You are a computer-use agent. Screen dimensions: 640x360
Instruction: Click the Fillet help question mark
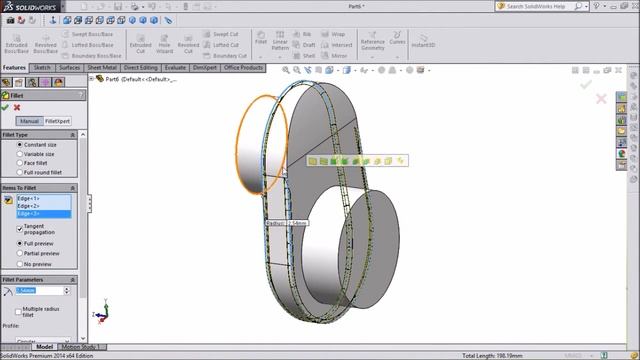81,95
